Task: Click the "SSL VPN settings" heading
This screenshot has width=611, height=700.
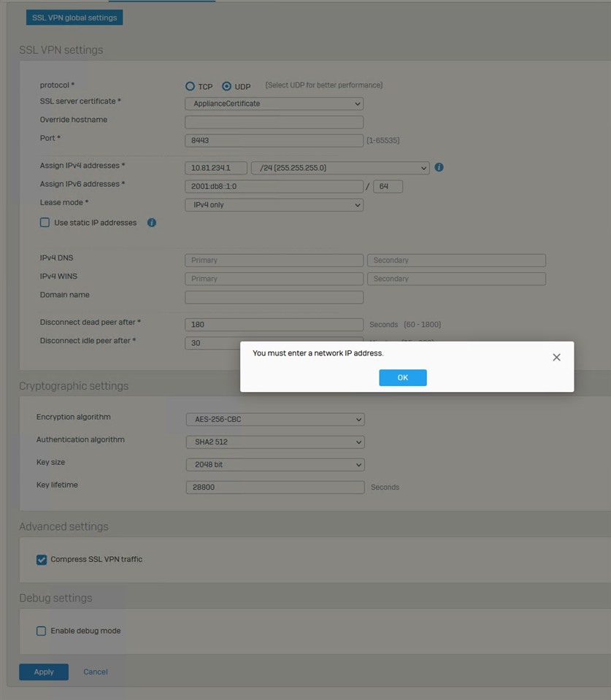Action: 61,50
